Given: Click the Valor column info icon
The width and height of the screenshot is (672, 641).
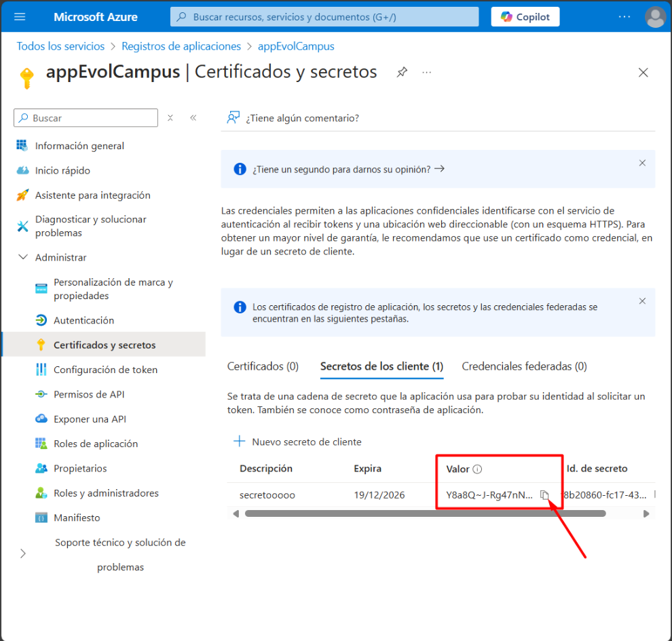Looking at the screenshot, I should click(x=477, y=469).
